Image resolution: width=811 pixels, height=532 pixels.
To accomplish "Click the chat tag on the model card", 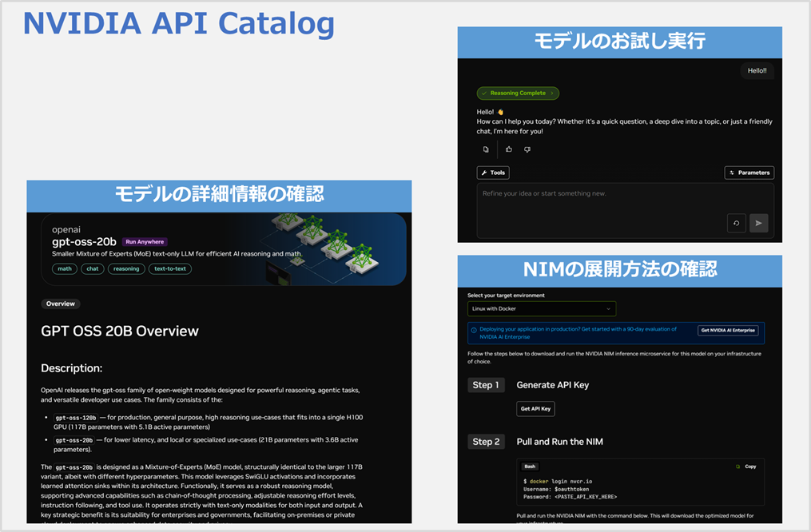I will [92, 268].
